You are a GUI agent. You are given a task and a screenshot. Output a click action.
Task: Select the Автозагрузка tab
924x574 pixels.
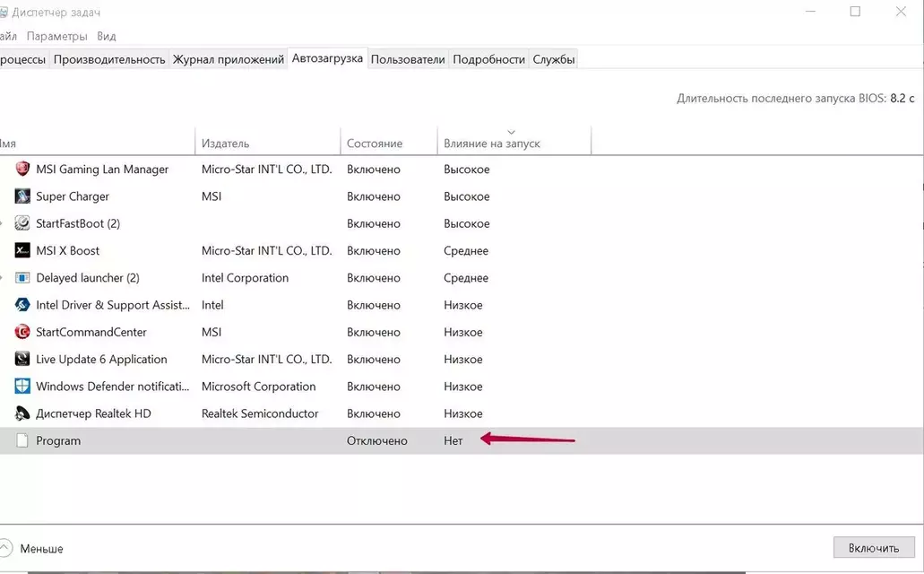(328, 58)
